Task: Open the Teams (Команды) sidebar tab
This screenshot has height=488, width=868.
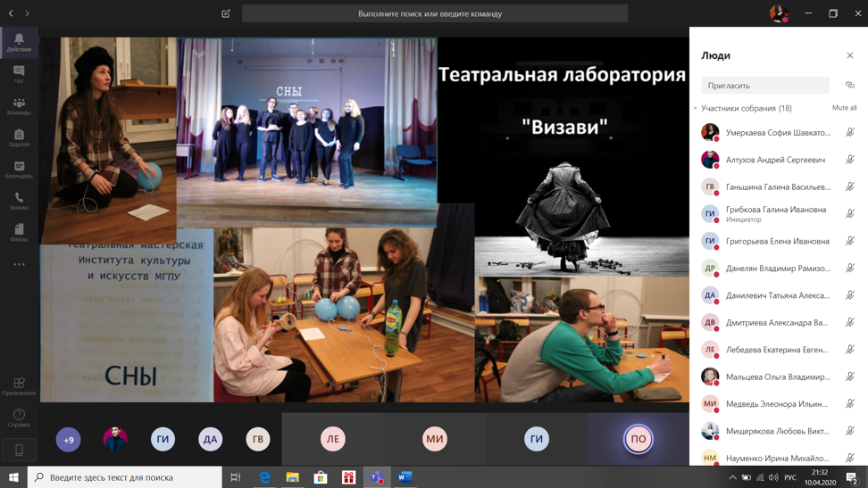Action: (x=19, y=106)
